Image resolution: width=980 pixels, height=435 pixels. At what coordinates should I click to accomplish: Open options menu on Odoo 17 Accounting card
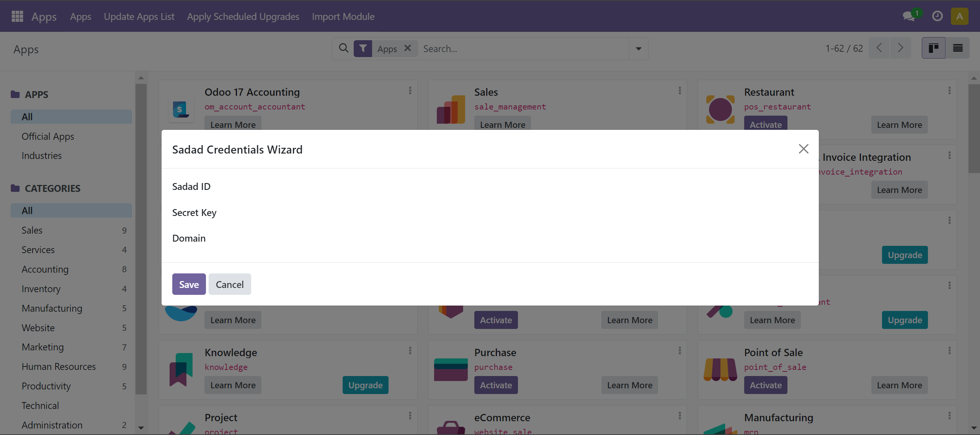(x=410, y=90)
